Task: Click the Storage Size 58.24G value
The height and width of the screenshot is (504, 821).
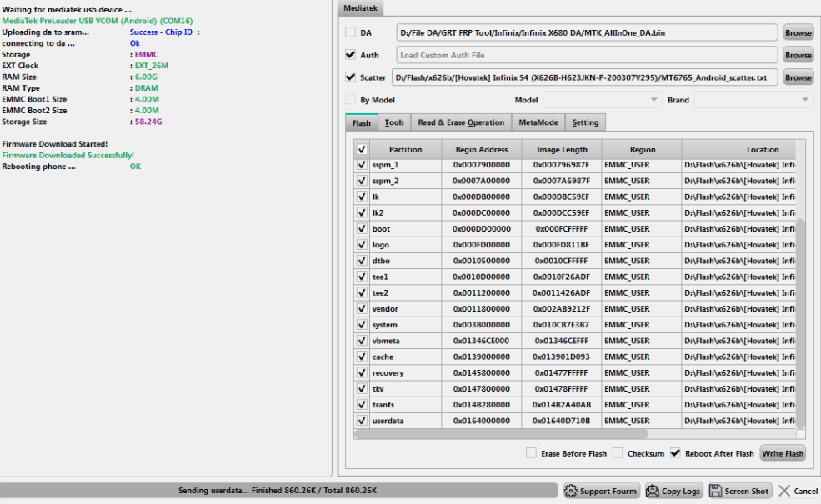Action: [x=148, y=122]
